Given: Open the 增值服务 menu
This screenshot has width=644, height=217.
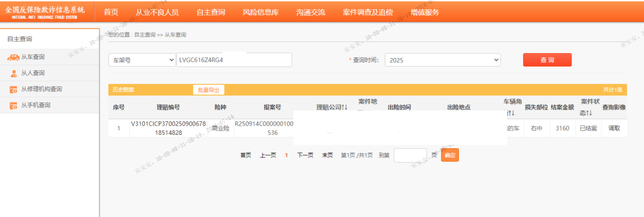Looking at the screenshot, I should coord(425,12).
